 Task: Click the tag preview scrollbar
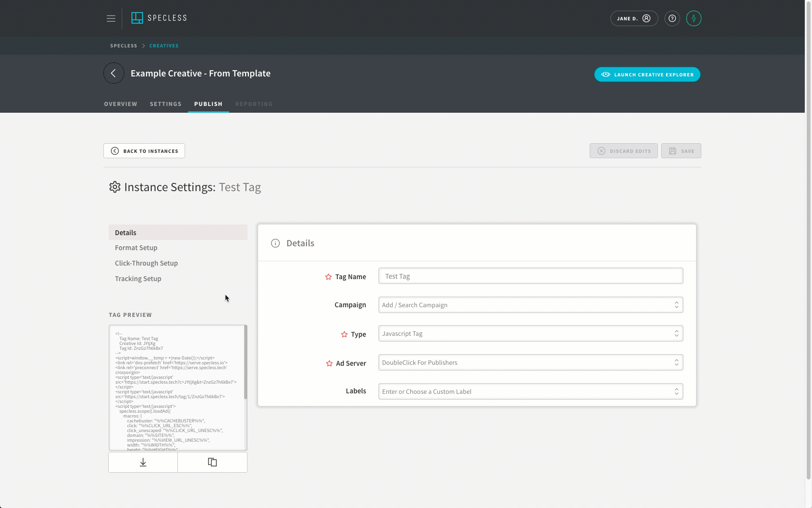[246, 362]
